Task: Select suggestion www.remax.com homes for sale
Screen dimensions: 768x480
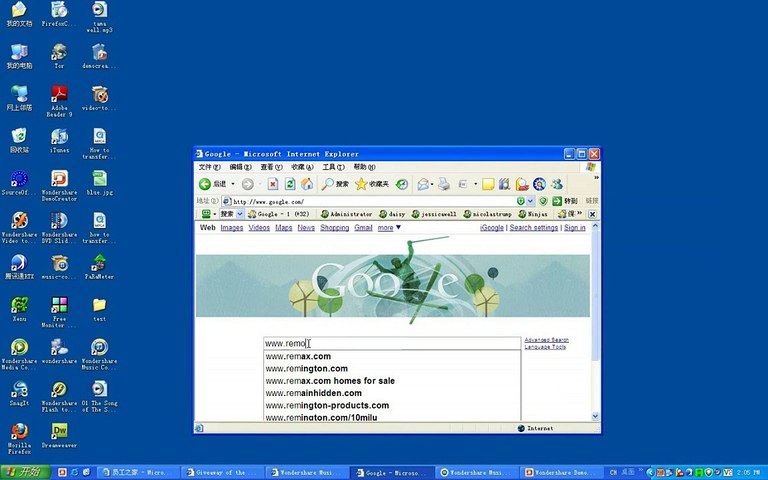Action: coord(392,381)
